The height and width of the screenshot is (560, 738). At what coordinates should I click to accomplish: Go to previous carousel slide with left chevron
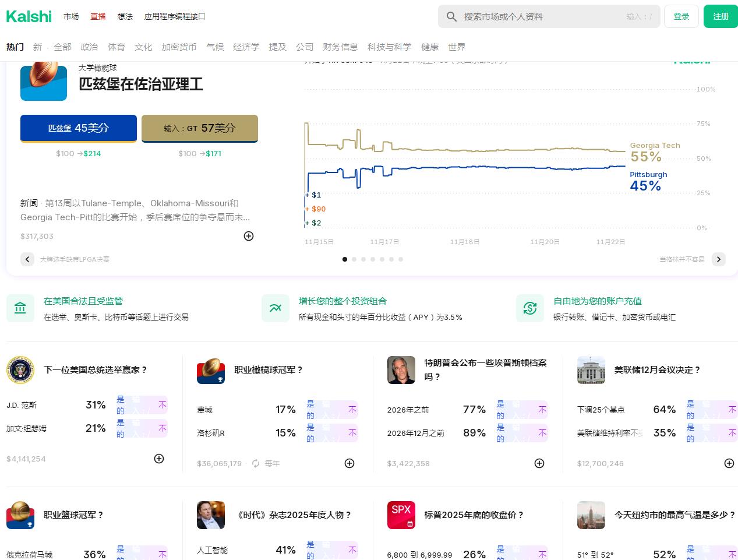(x=27, y=259)
